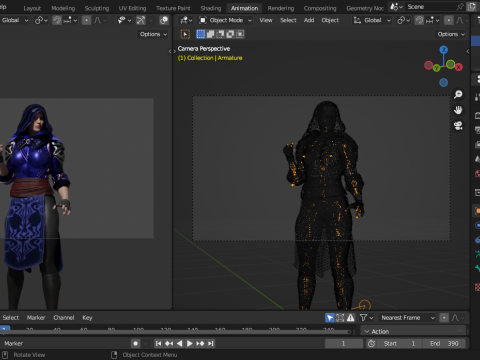The width and height of the screenshot is (480, 360).
Task: Jump to previous keyframe
Action: [169, 343]
